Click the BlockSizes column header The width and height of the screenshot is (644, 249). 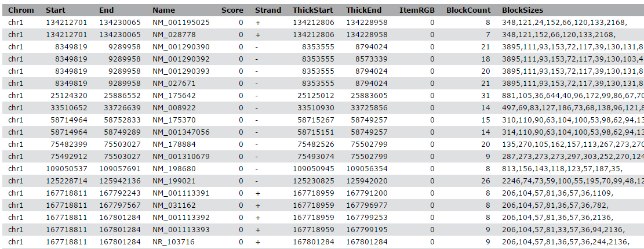coord(522,10)
